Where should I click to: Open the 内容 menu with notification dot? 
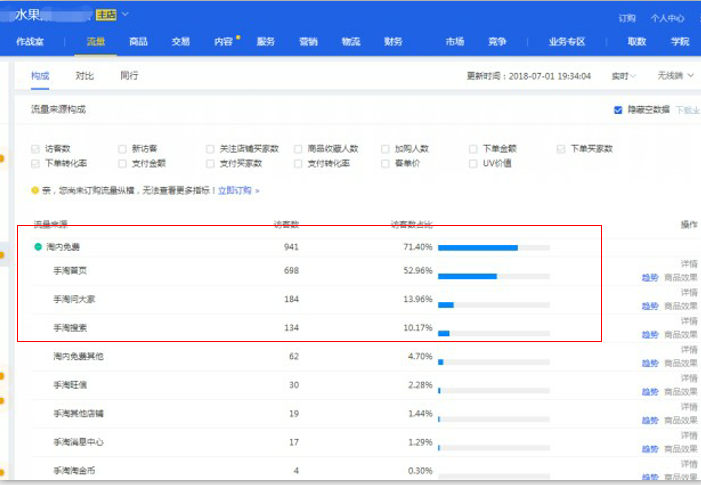[x=223, y=42]
